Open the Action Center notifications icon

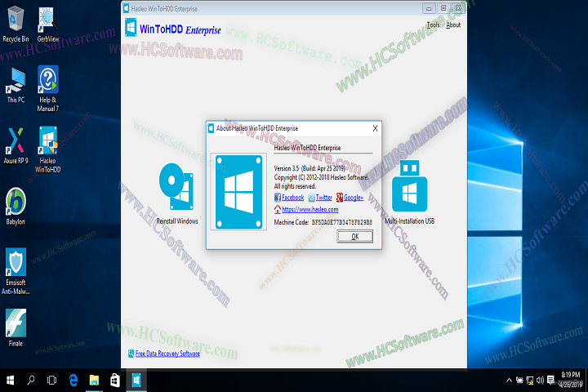tap(550, 381)
